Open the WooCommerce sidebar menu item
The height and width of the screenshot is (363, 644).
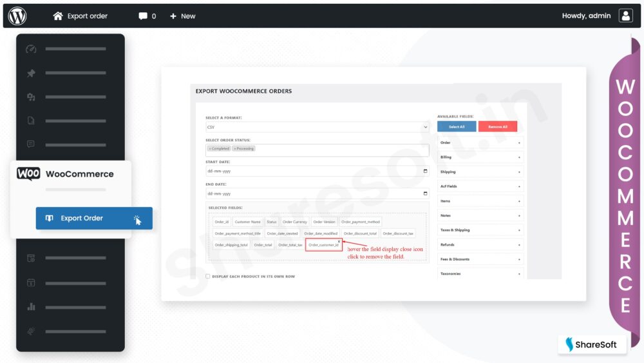pos(71,174)
